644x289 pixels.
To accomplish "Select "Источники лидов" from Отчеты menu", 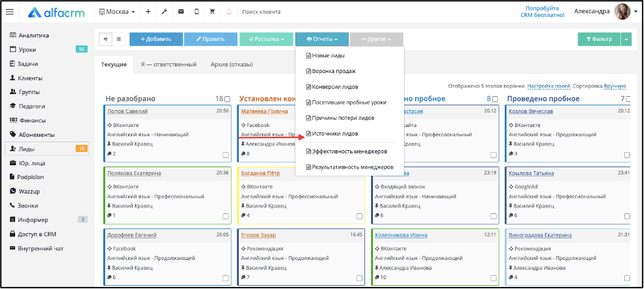I will (x=335, y=134).
